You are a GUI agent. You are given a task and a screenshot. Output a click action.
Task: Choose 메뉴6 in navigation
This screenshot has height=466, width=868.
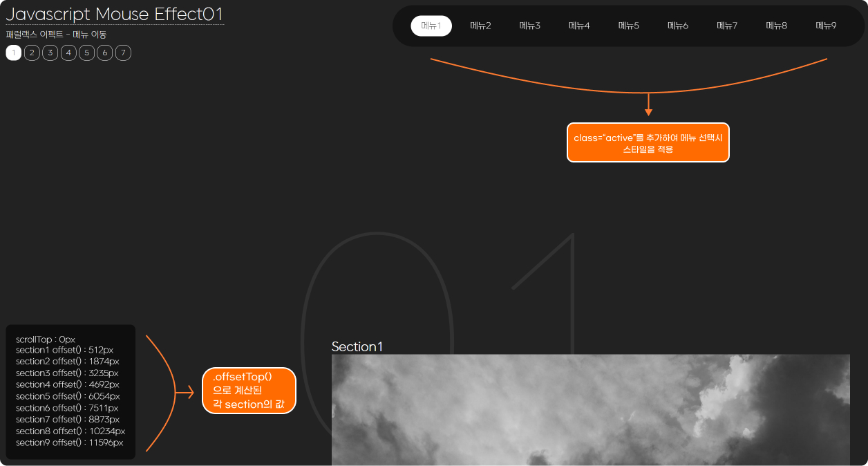(x=678, y=26)
